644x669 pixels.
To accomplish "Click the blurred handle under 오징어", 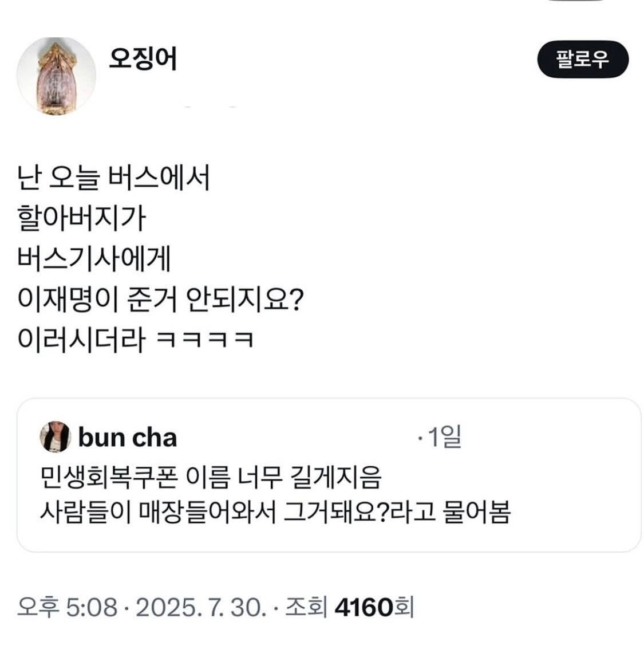I will pos(209,107).
